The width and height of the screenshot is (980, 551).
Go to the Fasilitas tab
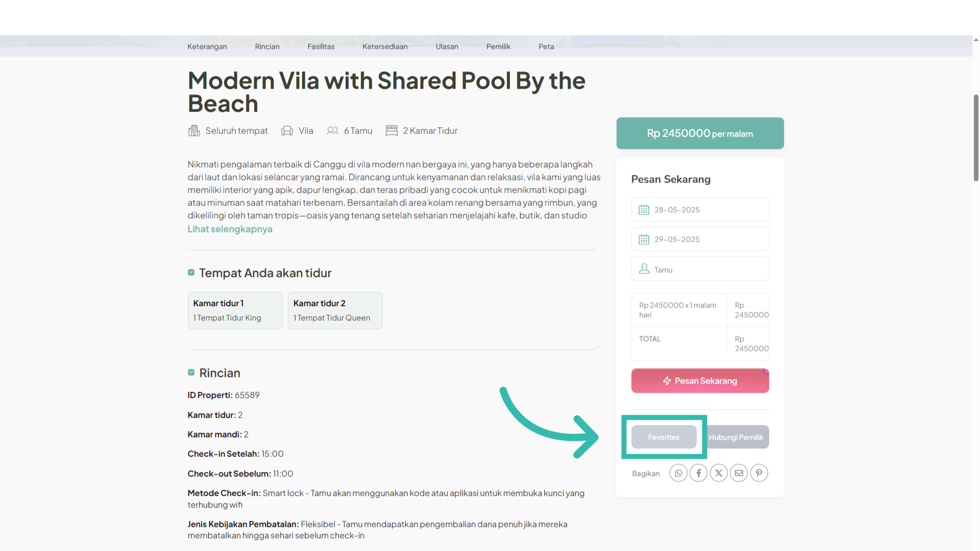[x=321, y=46]
